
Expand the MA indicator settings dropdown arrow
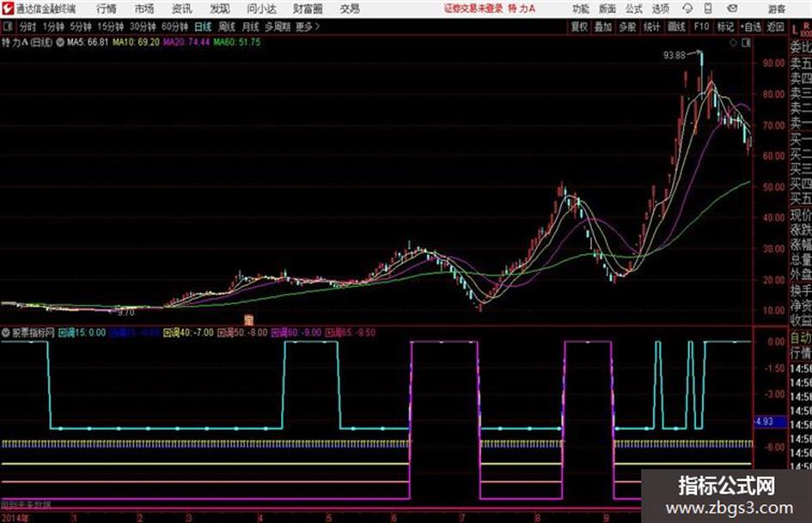(x=60, y=42)
